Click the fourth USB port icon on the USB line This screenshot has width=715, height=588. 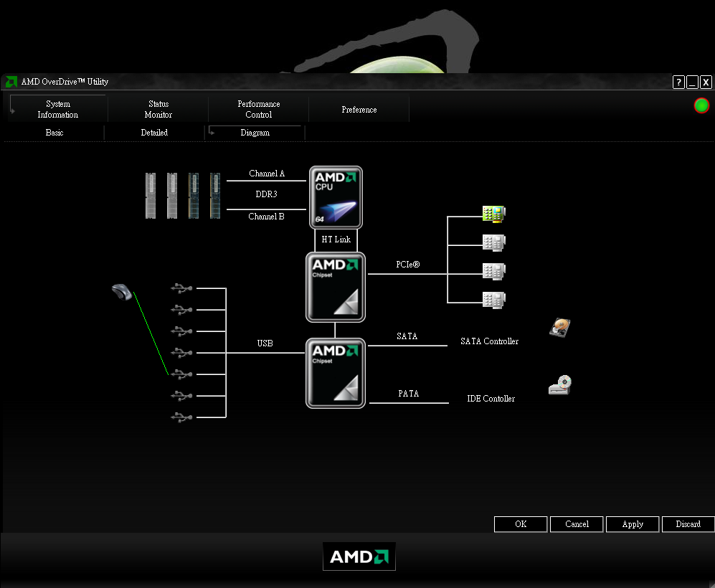[181, 352]
